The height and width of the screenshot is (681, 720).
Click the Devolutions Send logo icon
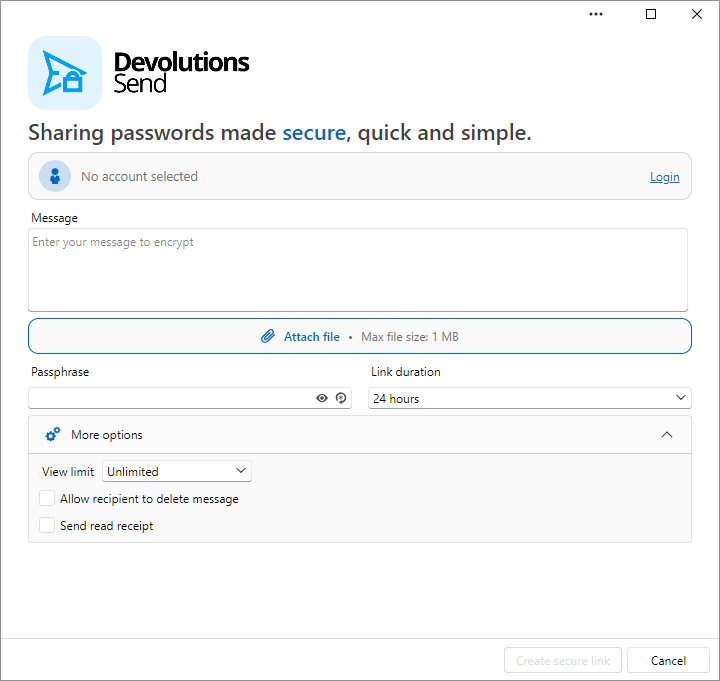(65, 73)
